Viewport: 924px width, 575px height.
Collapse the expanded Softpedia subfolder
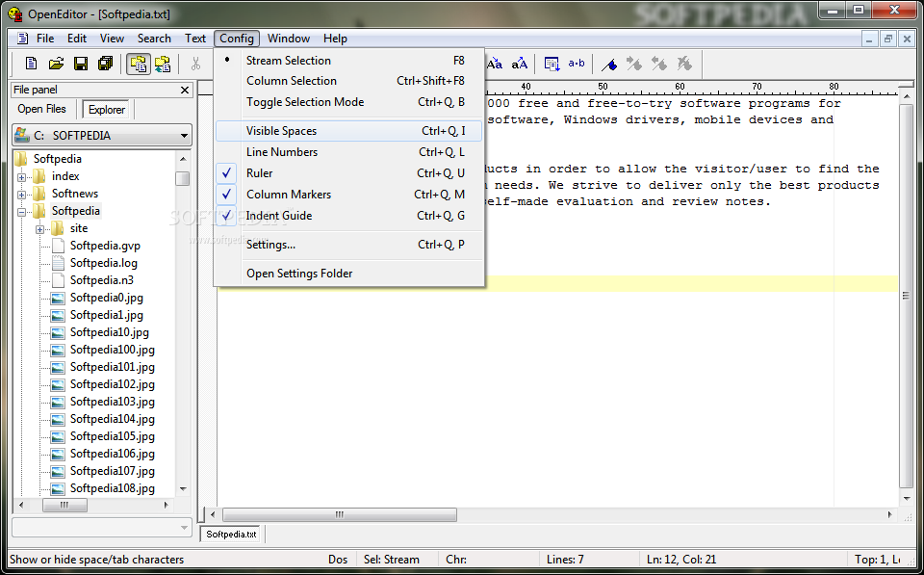coord(22,212)
